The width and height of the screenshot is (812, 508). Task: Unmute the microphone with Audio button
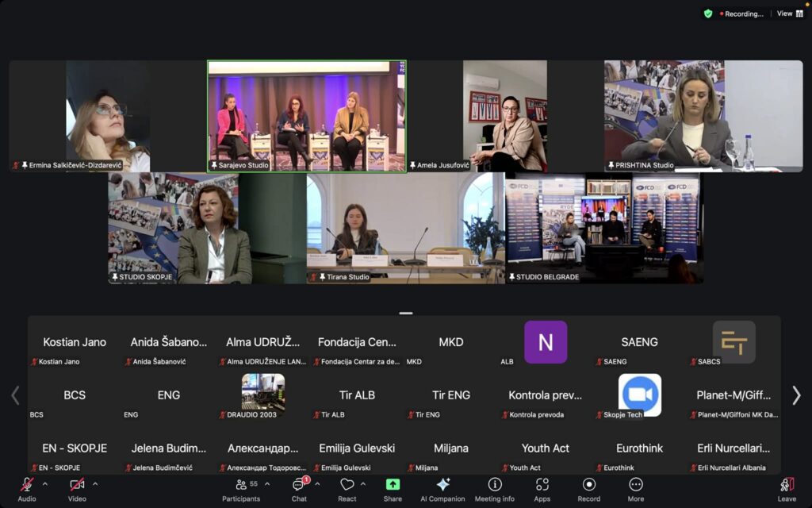[x=27, y=488]
